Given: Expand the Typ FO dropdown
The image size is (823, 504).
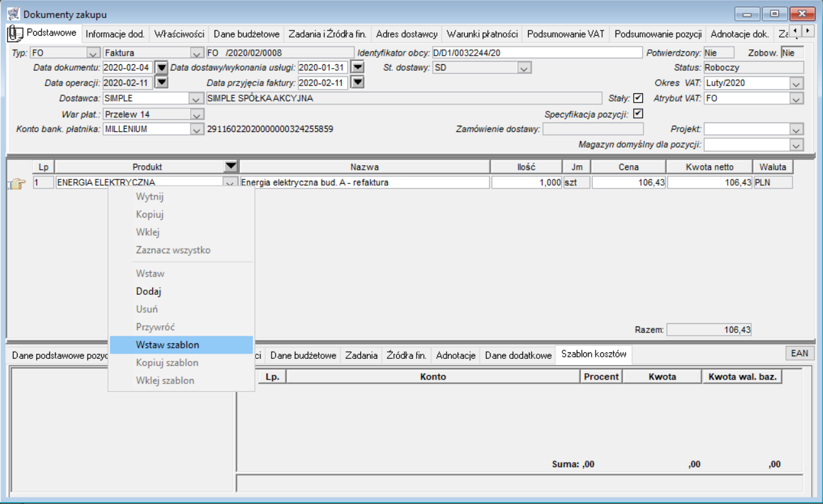Looking at the screenshot, I should [93, 52].
